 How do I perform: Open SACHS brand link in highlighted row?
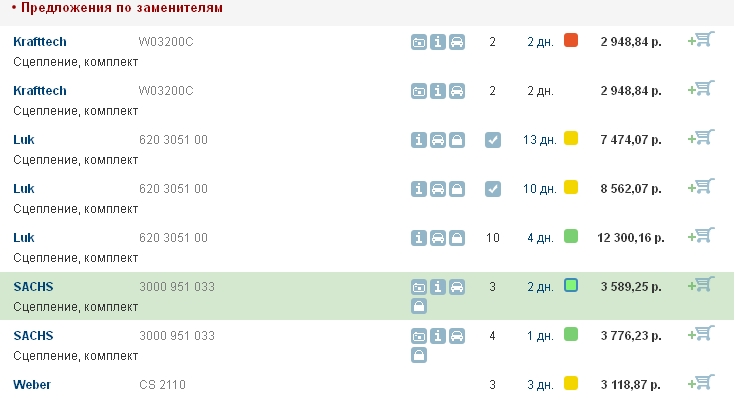pos(33,286)
